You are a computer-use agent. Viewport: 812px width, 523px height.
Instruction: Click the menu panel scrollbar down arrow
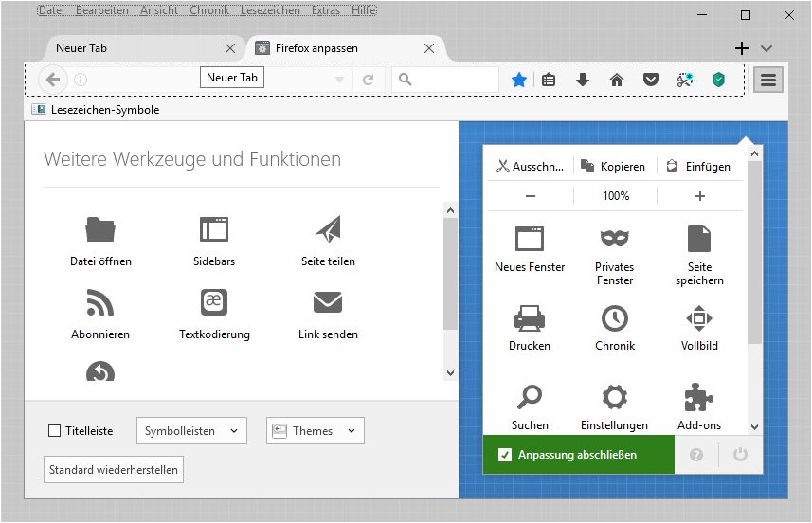pyautogui.click(x=754, y=427)
